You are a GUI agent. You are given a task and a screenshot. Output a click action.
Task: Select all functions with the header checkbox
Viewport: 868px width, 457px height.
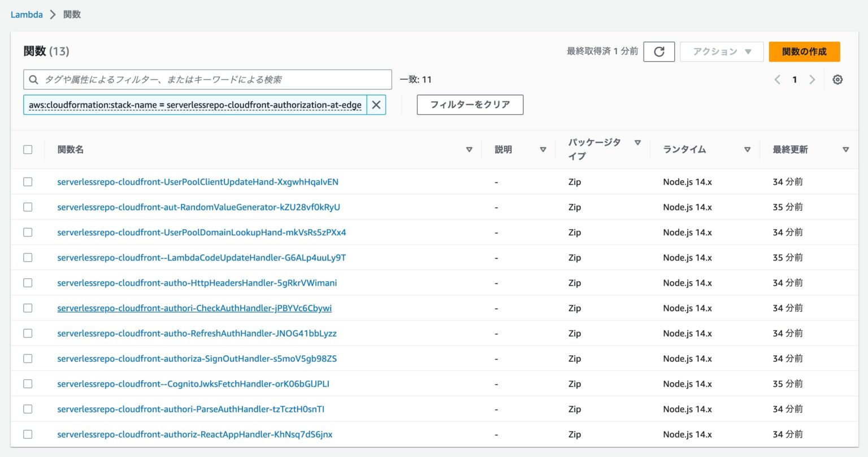pos(28,149)
